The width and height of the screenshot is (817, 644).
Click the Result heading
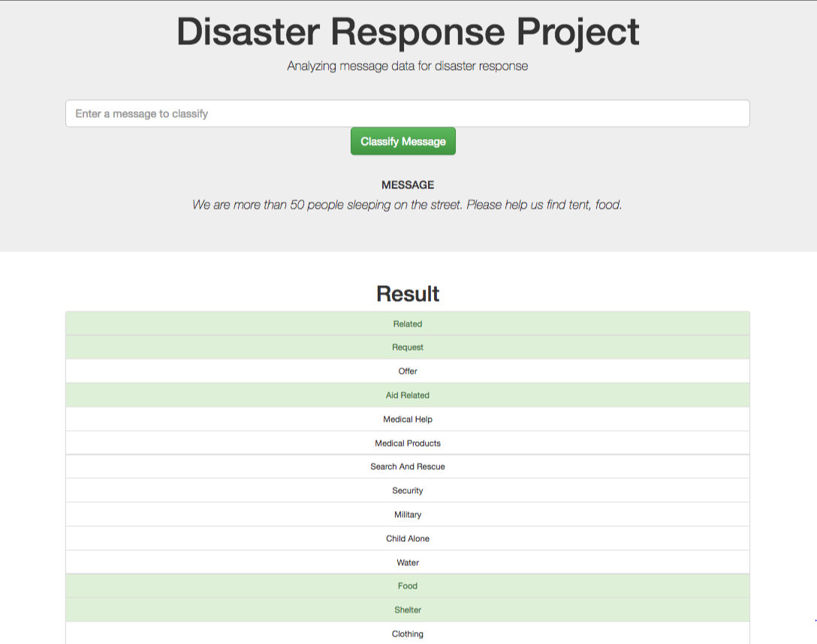tap(408, 293)
